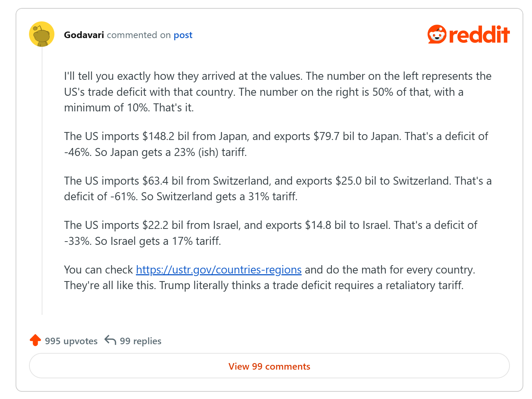Click the sentence about Trump's retaliatory tariff
This screenshot has height=399, width=532.
312,285
